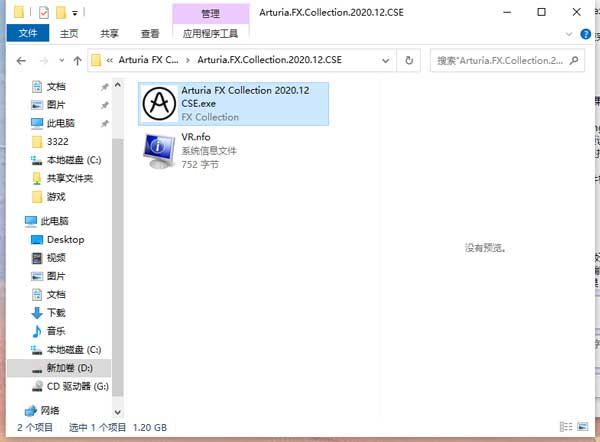Image resolution: width=600 pixels, height=442 pixels.
Task: Go forward with the right arrow
Action: pyautogui.click(x=44, y=60)
